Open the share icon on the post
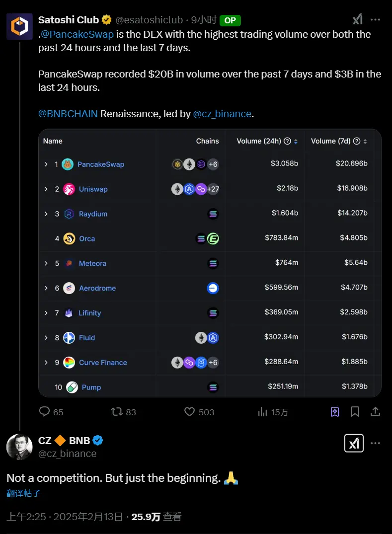 (x=375, y=412)
